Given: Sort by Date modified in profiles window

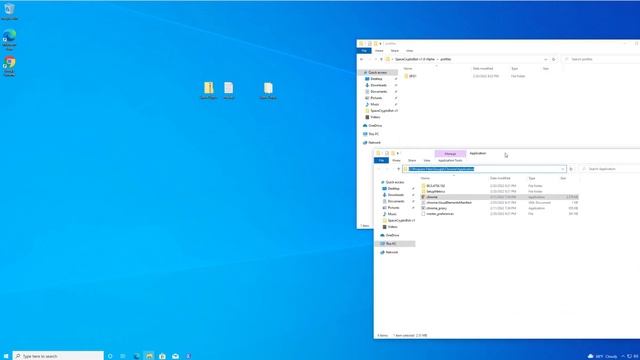Looking at the screenshot, I should tap(483, 69).
